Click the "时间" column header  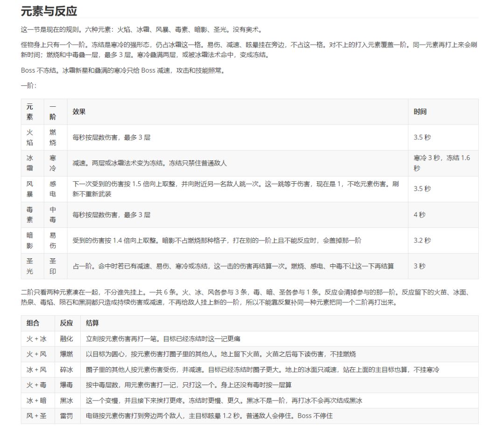(443, 112)
